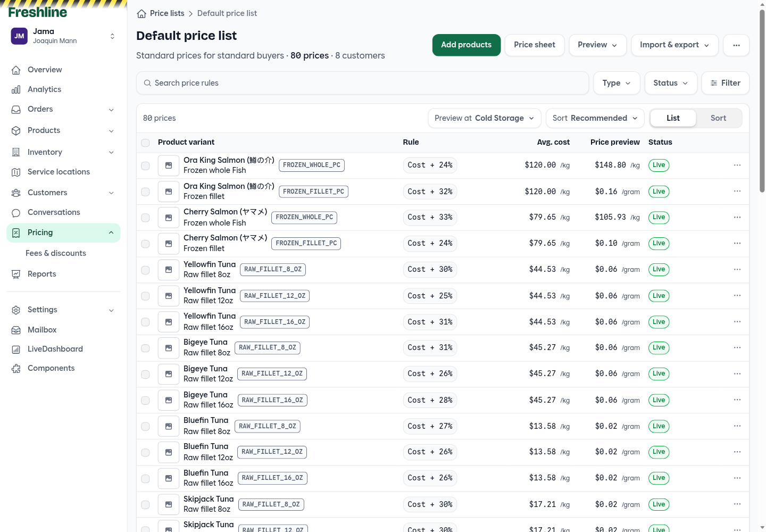Open the Import & export dropdown
Viewport: 766px width, 532px height.
tap(675, 45)
